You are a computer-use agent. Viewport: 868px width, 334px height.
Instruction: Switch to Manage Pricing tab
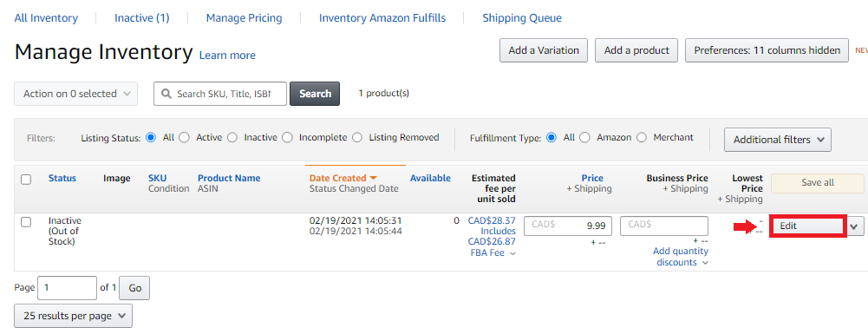tap(245, 18)
